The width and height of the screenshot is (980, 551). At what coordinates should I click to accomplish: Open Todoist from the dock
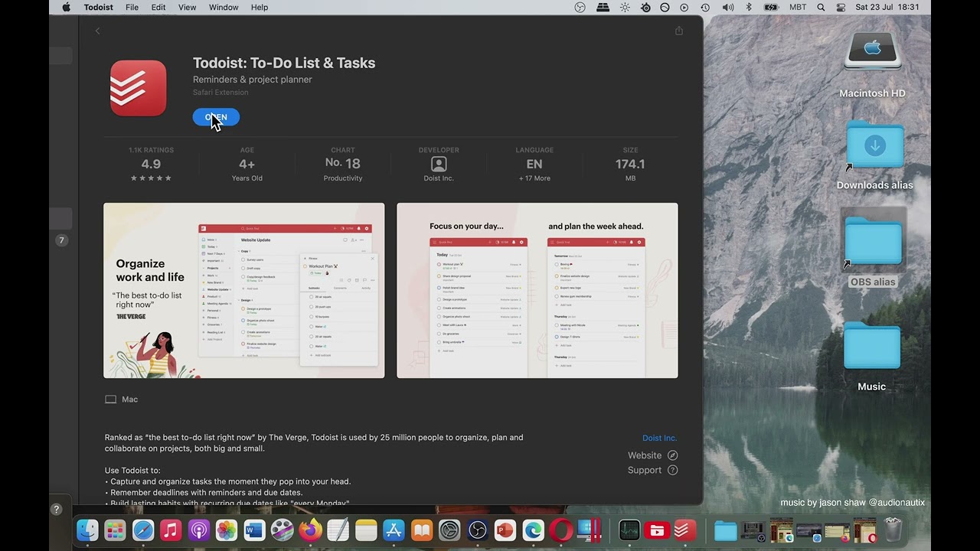(x=684, y=530)
